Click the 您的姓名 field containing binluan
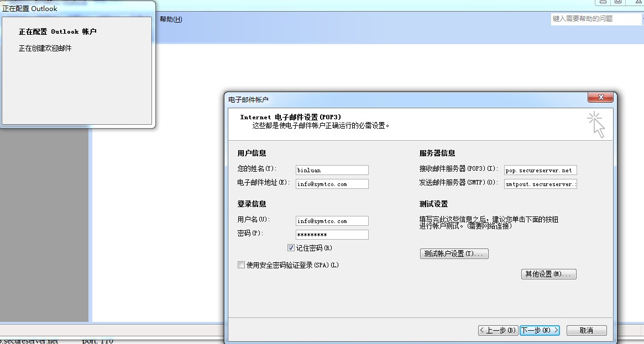This screenshot has height=344, width=644. point(332,170)
